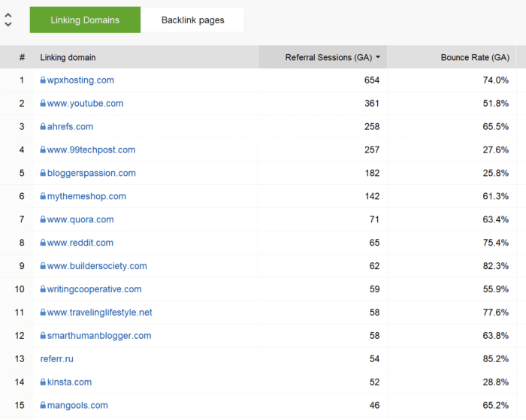Click the lock icon beside writingcooperative.com
The height and width of the screenshot is (420, 526).
[x=43, y=289]
